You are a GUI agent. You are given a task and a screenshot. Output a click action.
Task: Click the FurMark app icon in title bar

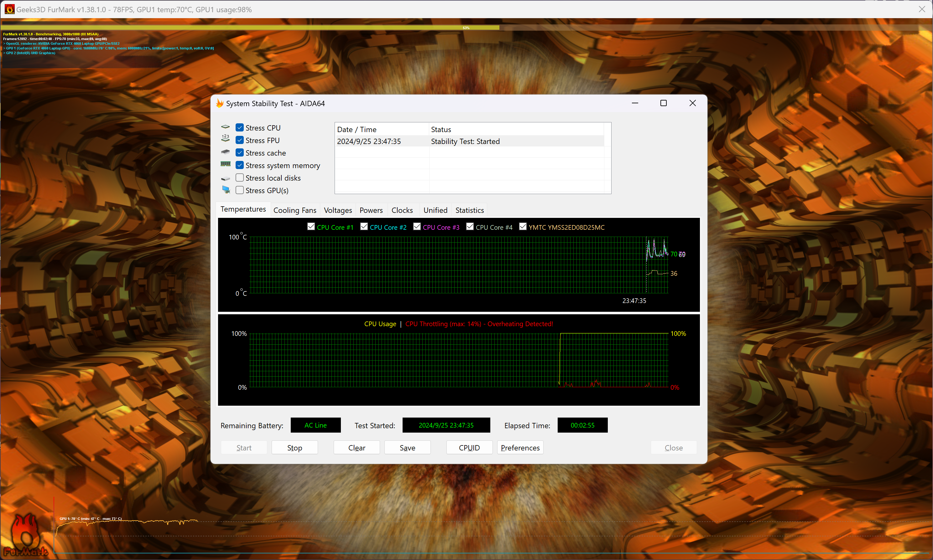9,9
